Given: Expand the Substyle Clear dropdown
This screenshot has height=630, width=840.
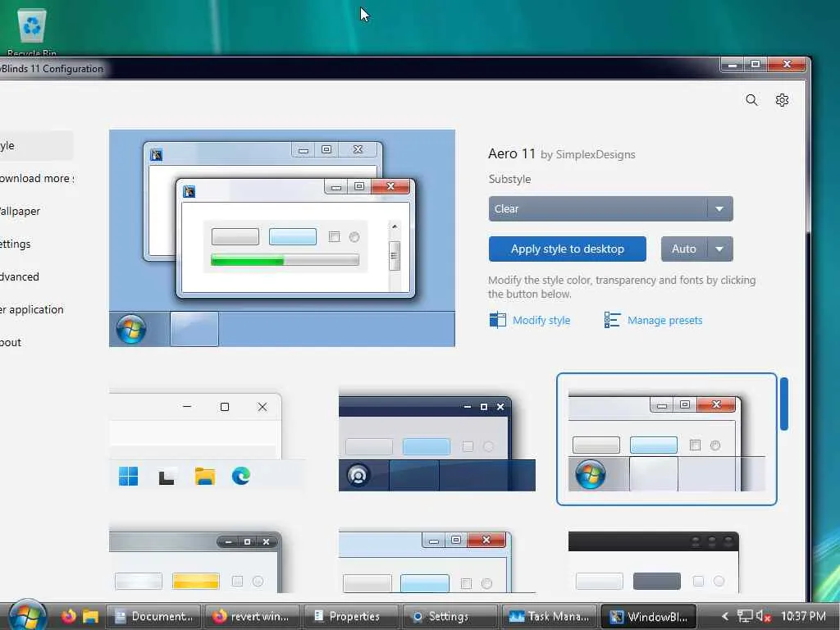Looking at the screenshot, I should point(610,209).
